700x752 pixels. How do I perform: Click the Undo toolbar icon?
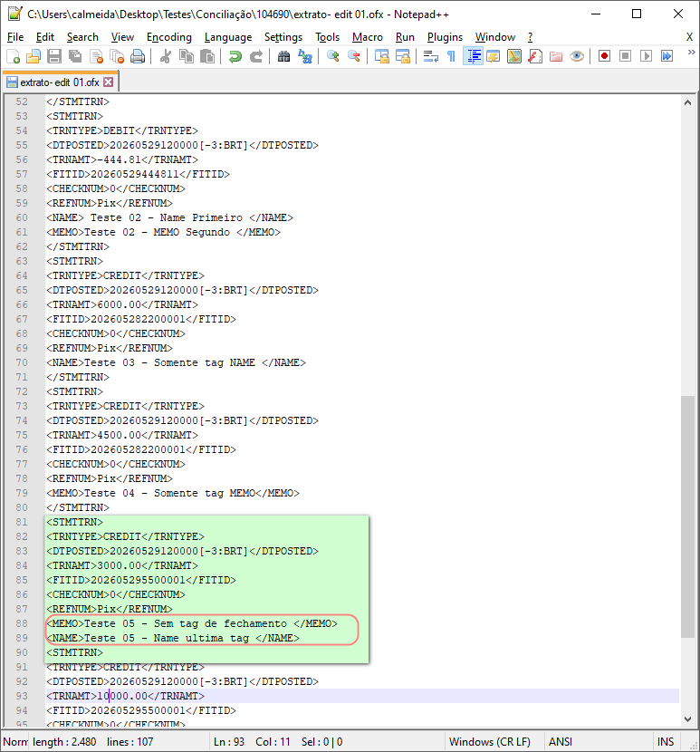(x=235, y=56)
